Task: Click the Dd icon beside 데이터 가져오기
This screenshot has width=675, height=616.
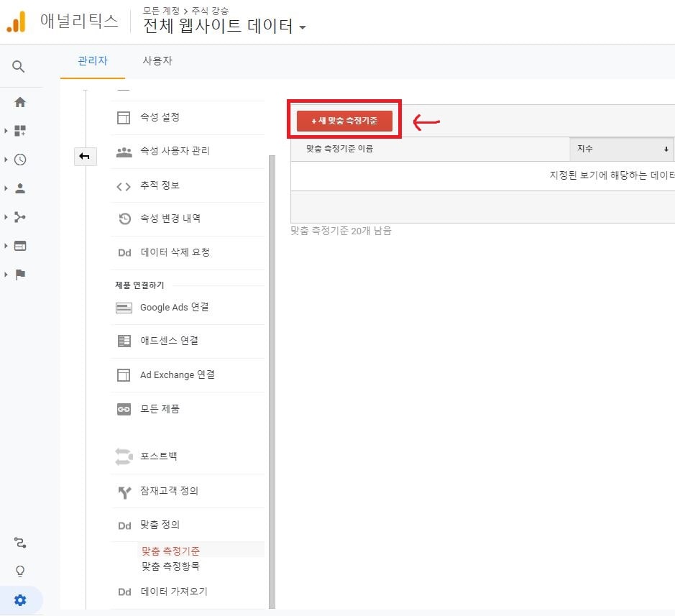Action: 124,592
